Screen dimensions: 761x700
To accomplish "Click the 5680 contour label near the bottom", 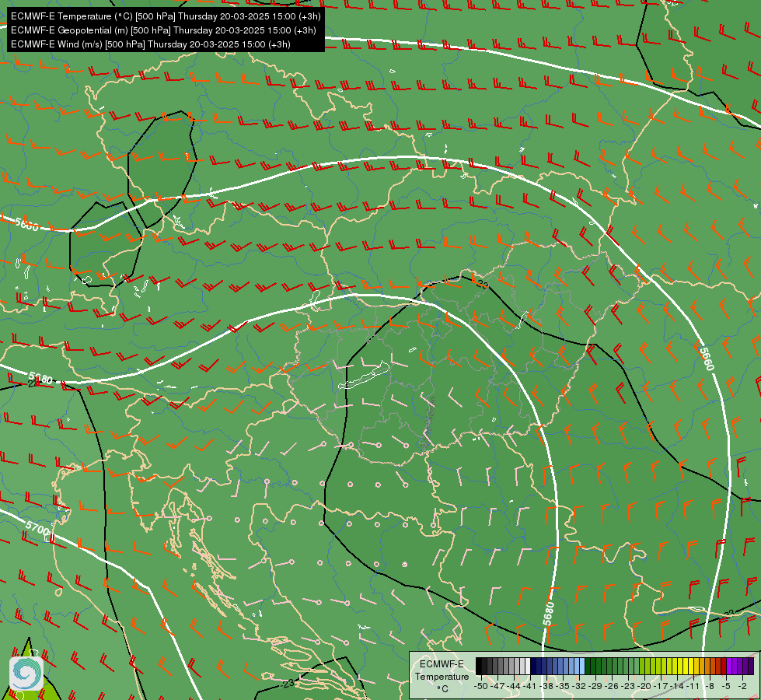I will (x=549, y=614).
